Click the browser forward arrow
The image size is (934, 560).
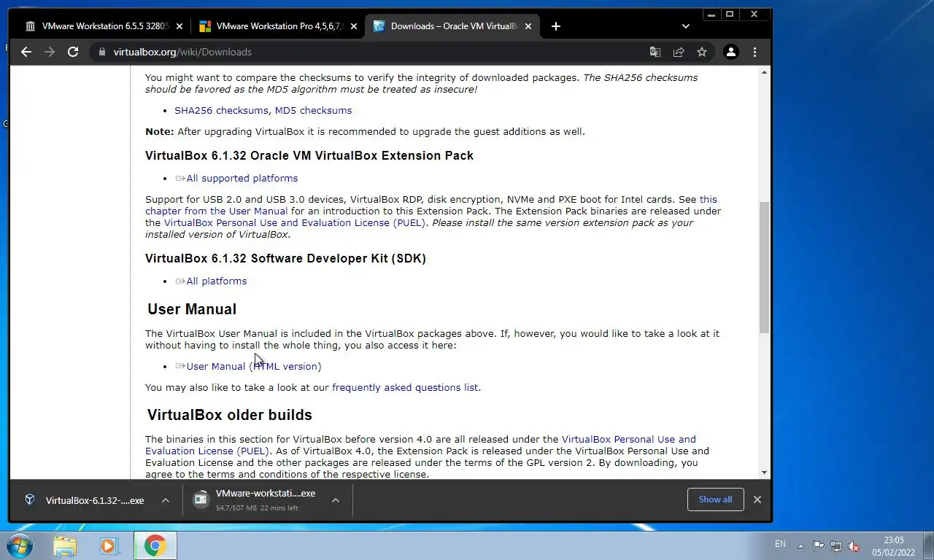50,52
